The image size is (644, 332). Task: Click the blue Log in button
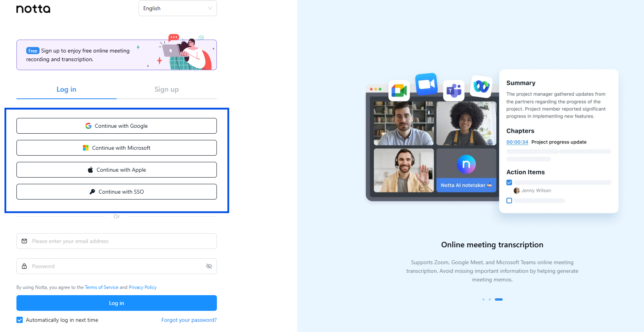pos(117,303)
